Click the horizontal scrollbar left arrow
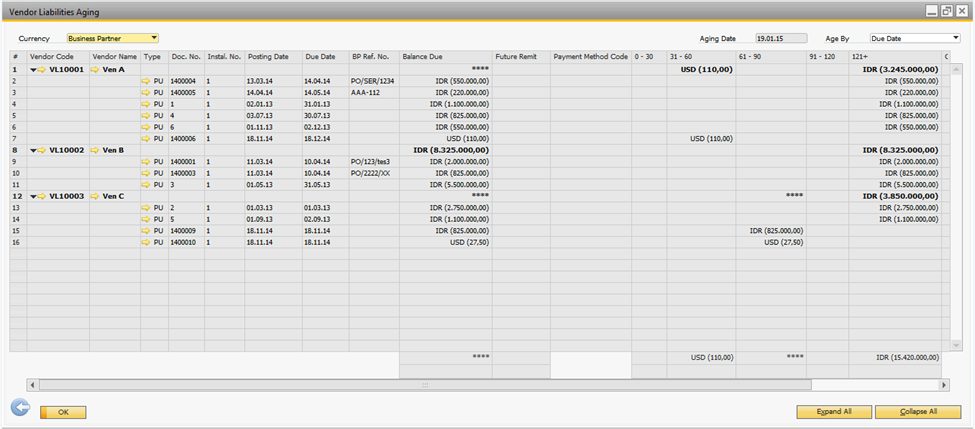Image resolution: width=975 pixels, height=429 pixels. pyautogui.click(x=32, y=385)
